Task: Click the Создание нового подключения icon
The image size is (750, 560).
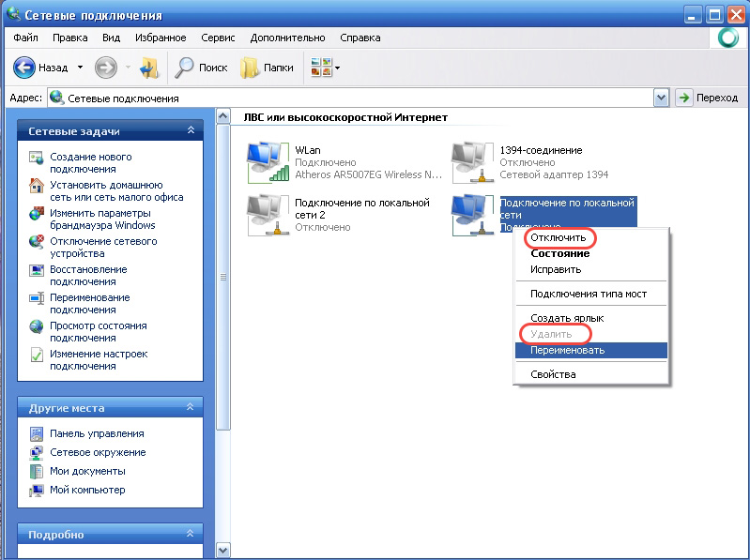Action: coord(37,158)
